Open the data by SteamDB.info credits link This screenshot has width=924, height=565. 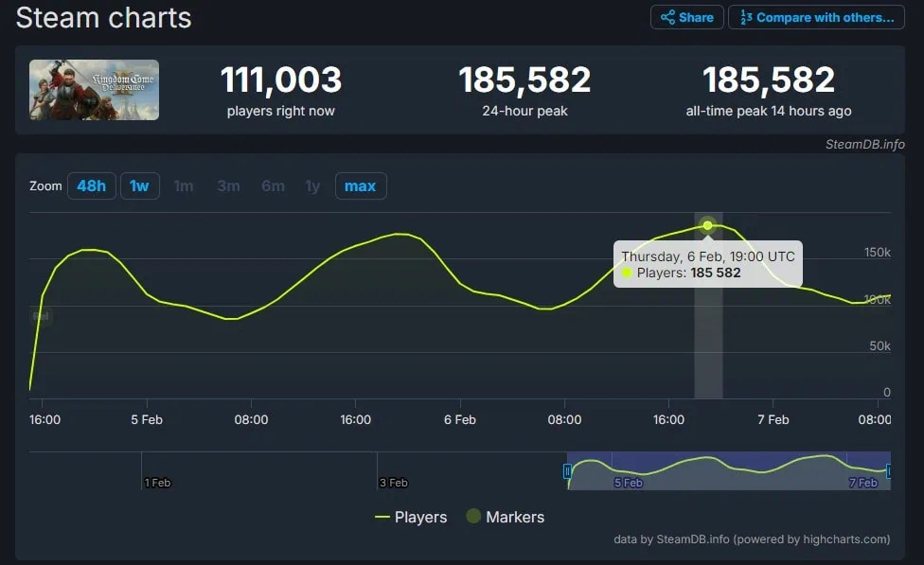click(752, 539)
